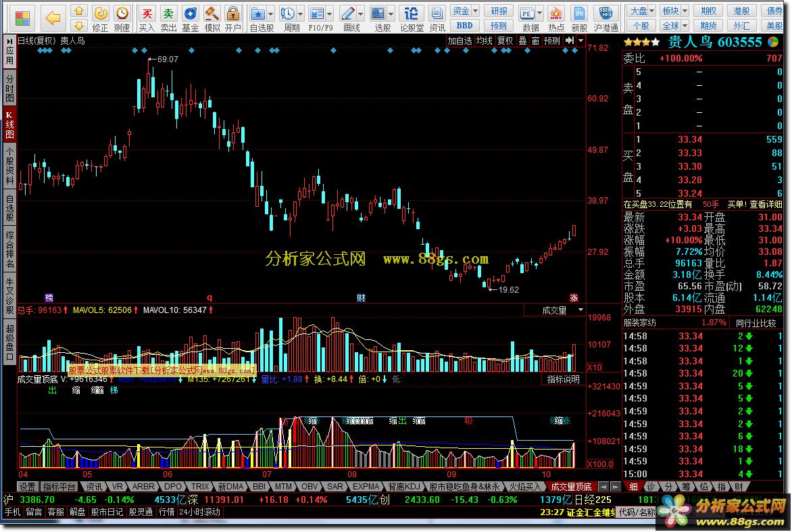792x532 pixels.
Task: Open the 模拟 simulation gavel icon
Action: pyautogui.click(x=212, y=14)
